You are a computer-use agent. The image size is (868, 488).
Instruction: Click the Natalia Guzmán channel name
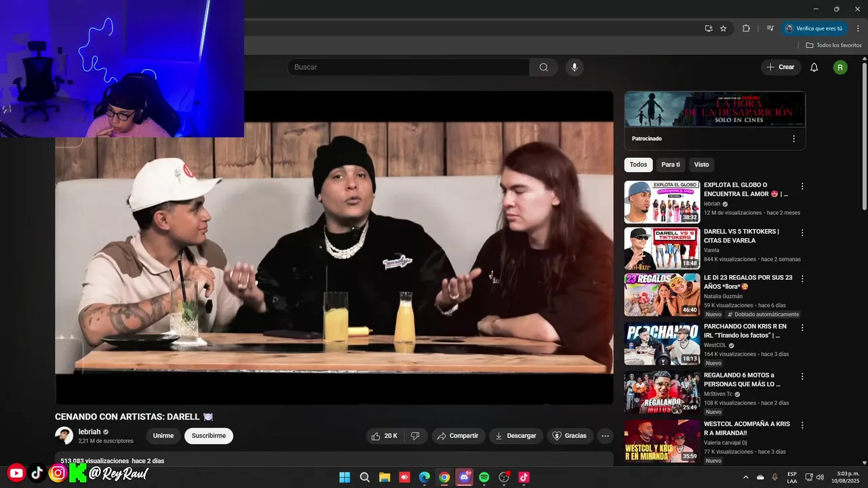point(723,296)
